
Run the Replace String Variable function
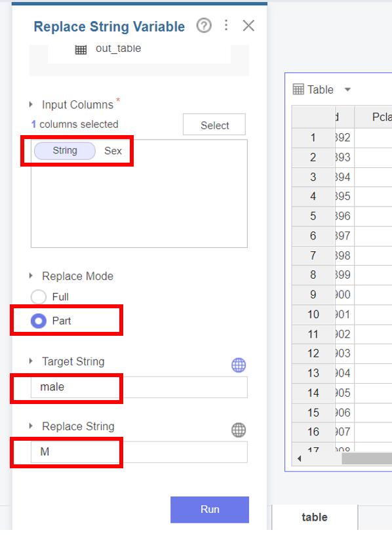210,510
